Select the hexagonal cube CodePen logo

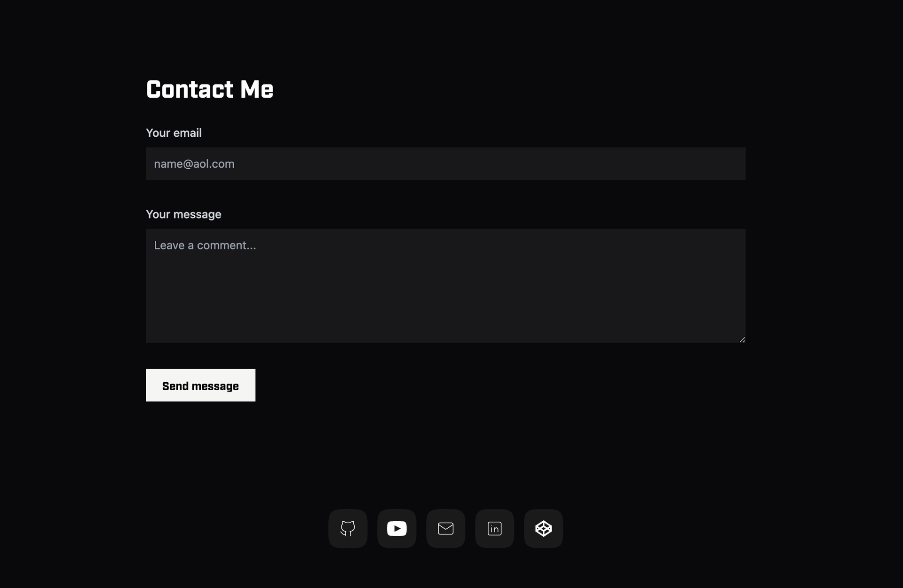543,528
